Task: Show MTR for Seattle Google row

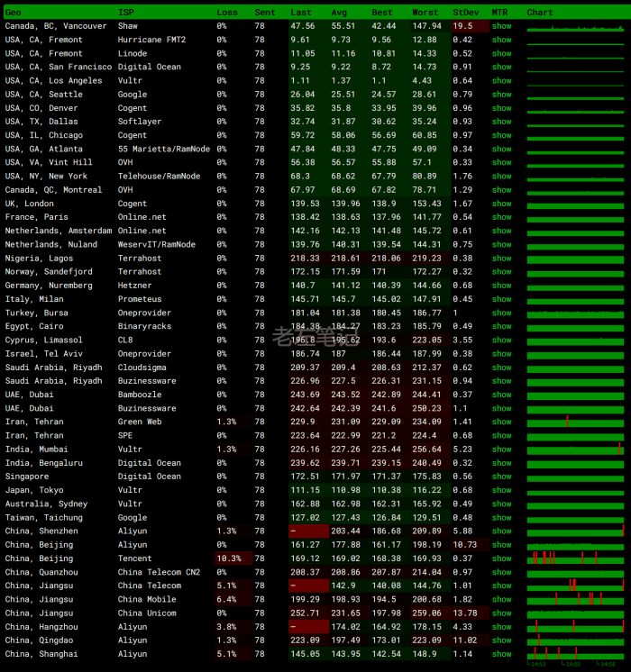Action: pos(501,95)
